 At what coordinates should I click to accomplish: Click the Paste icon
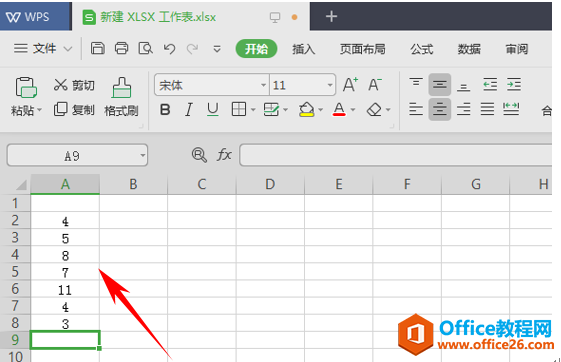click(26, 87)
